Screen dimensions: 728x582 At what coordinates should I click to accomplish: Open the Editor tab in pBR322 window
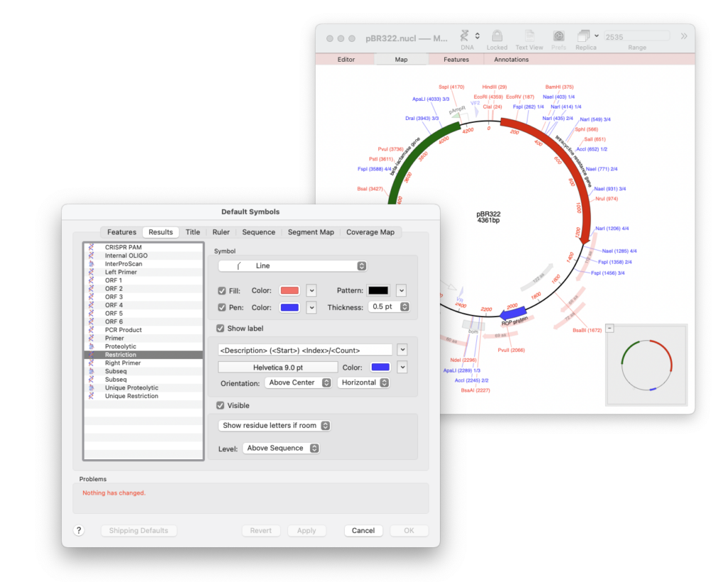click(x=346, y=60)
